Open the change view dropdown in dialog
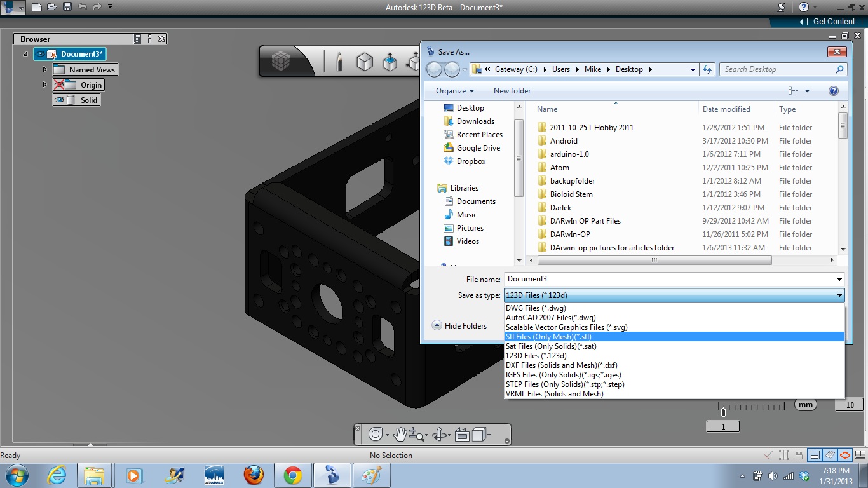 coord(807,91)
